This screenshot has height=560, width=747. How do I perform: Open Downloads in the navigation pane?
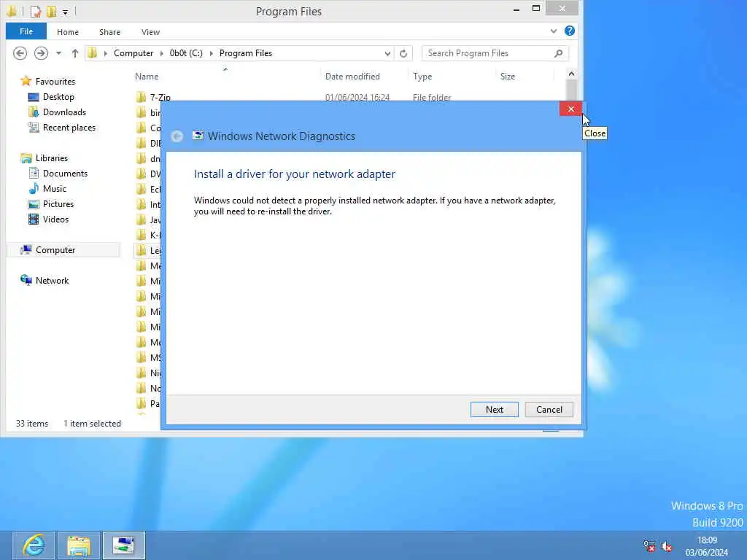[64, 112]
